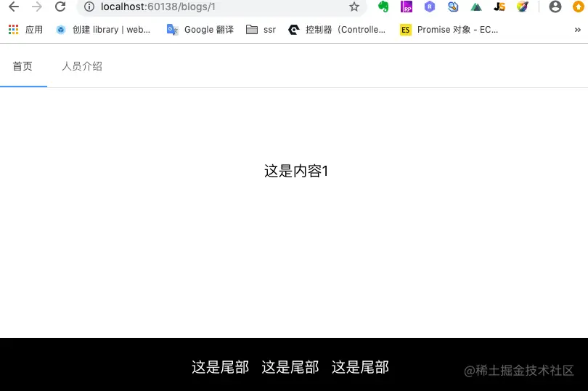Click the browser forward arrow
Screen dimensions: 588x391
37,7
